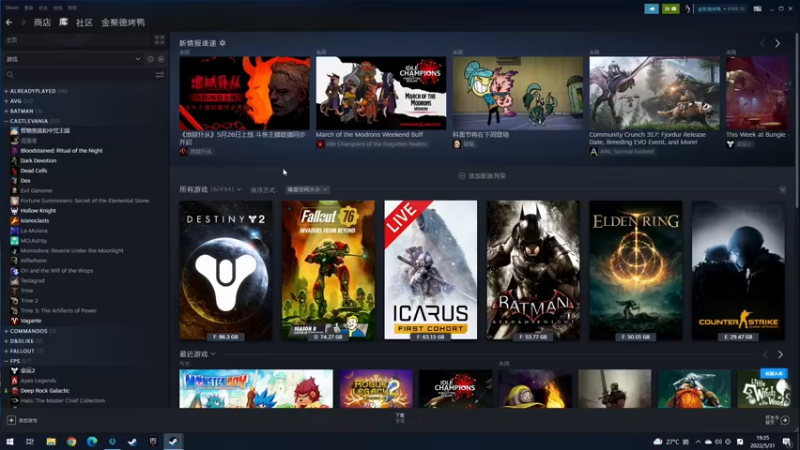Click add a game plus icon

pyautogui.click(x=11, y=420)
